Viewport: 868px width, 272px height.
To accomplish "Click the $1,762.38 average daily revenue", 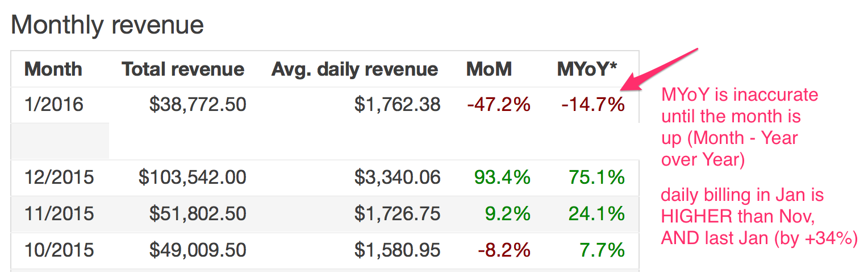I will point(398,105).
